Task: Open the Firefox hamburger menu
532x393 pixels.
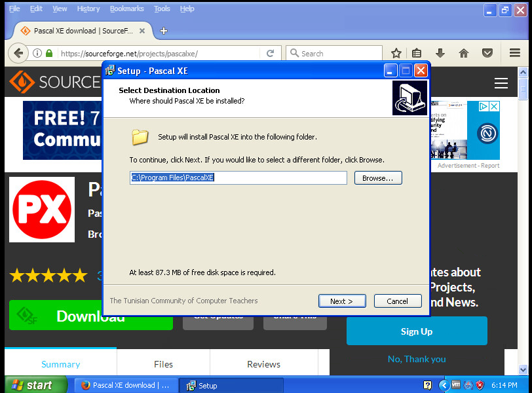Action: tap(515, 53)
